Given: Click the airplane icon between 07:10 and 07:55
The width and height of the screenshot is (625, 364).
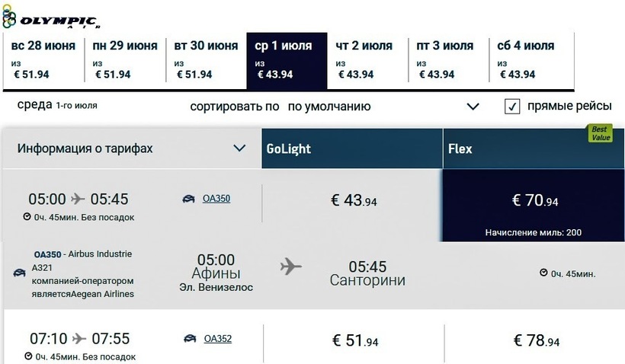Looking at the screenshot, I should pyautogui.click(x=79, y=339).
